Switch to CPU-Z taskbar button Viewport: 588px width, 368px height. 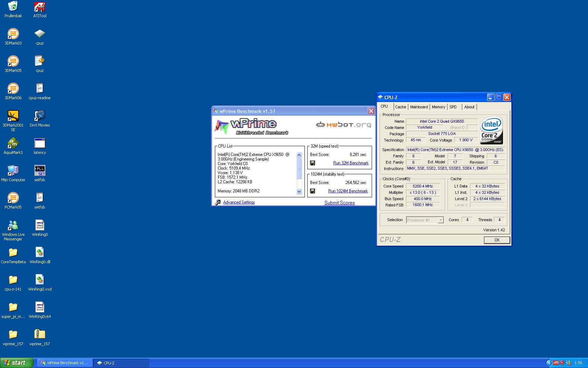121,363
